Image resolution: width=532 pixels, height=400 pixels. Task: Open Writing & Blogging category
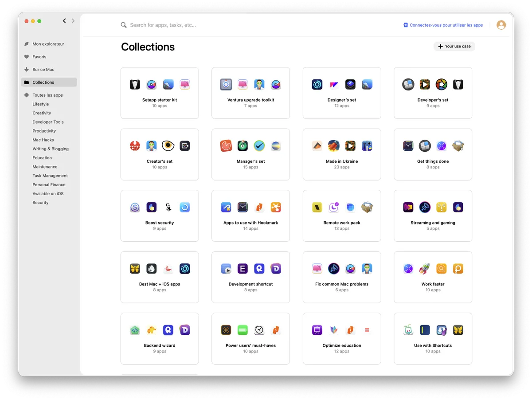(x=51, y=149)
